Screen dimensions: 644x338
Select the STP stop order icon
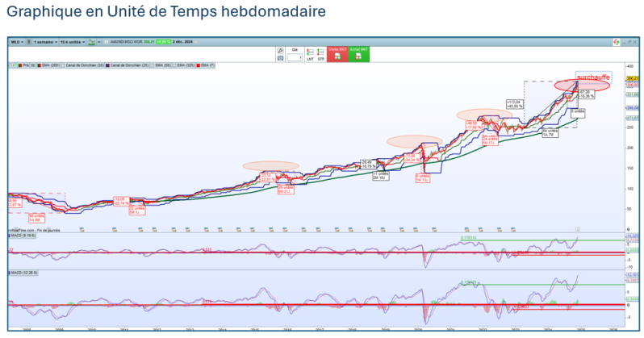point(320,54)
